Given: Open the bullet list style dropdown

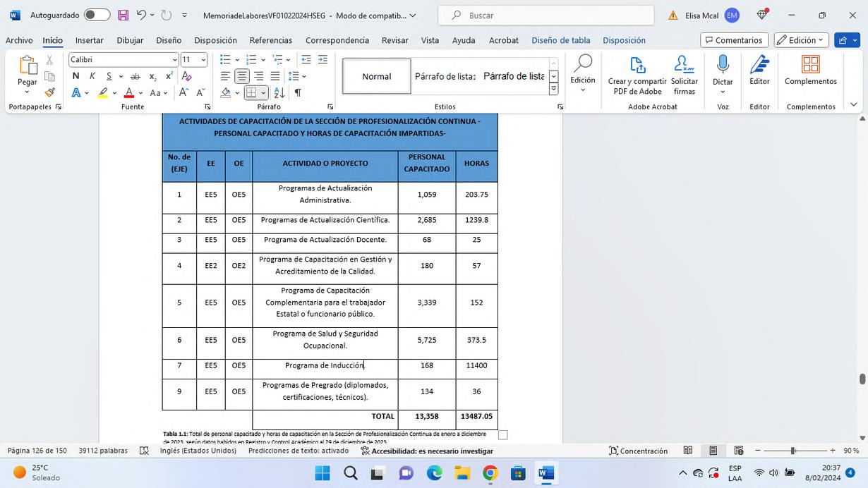Looking at the screenshot, I should pyautogui.click(x=237, y=60).
